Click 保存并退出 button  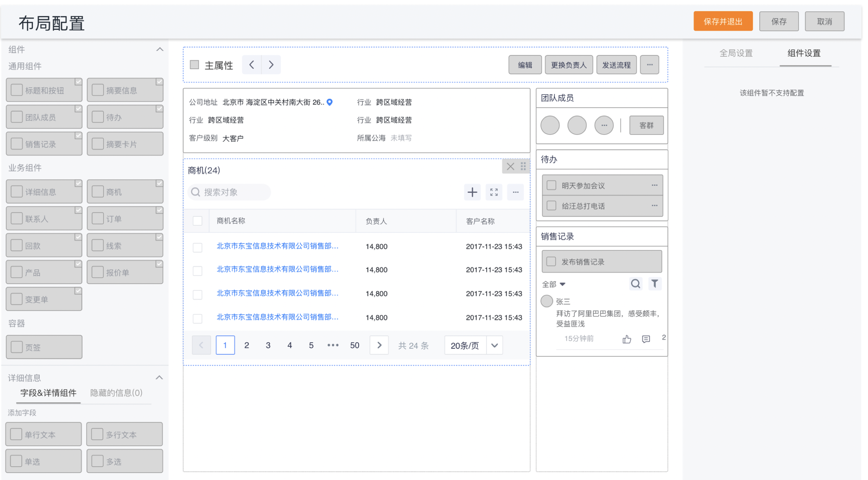[723, 21]
